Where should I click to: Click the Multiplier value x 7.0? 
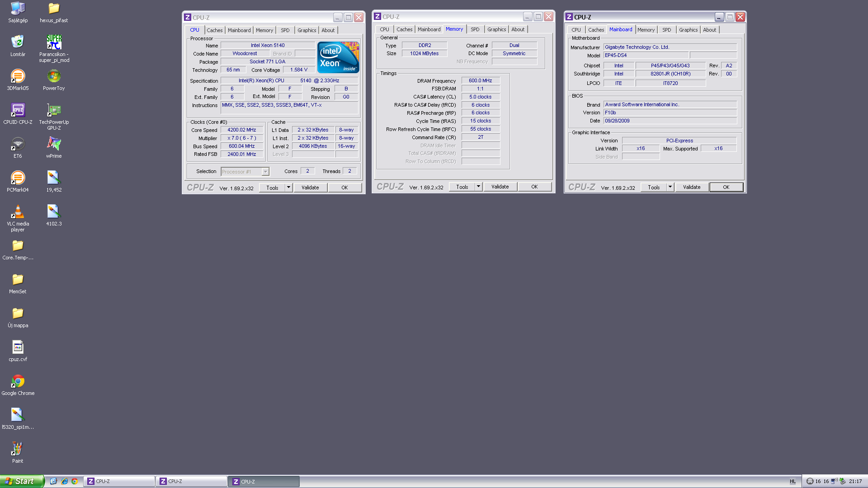pyautogui.click(x=242, y=138)
